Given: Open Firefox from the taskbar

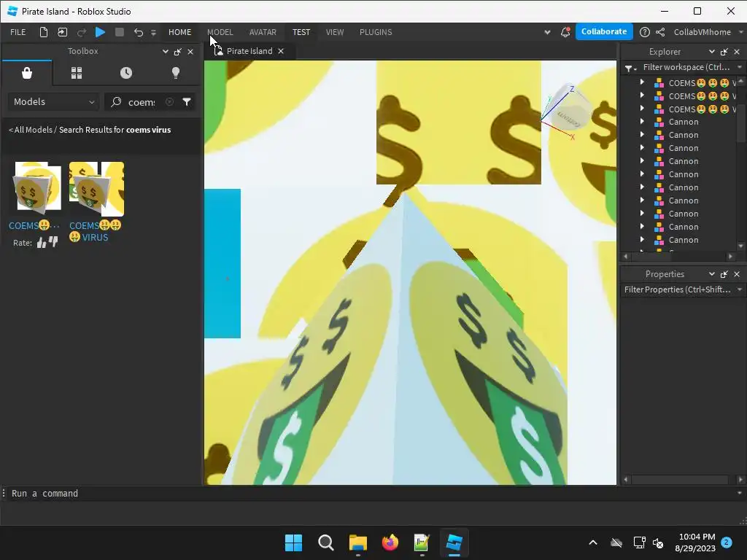Looking at the screenshot, I should click(390, 542).
